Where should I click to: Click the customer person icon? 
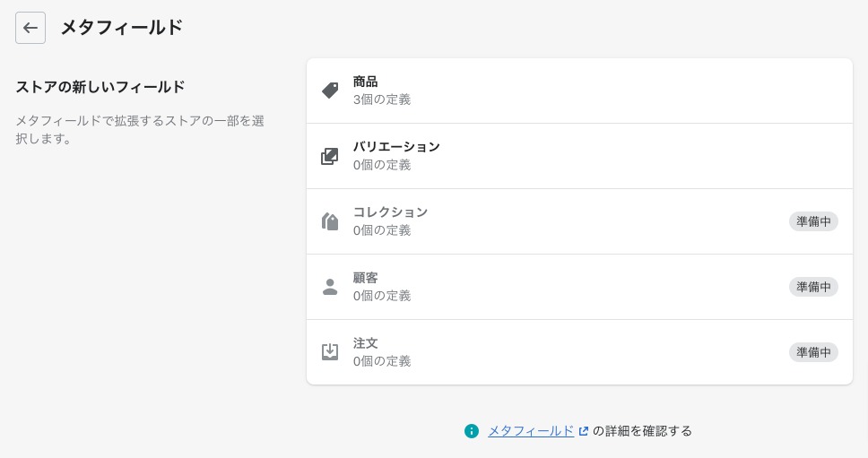click(x=330, y=287)
